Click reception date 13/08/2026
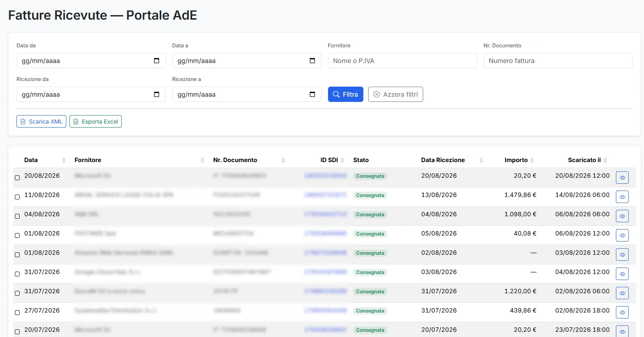 (x=439, y=195)
